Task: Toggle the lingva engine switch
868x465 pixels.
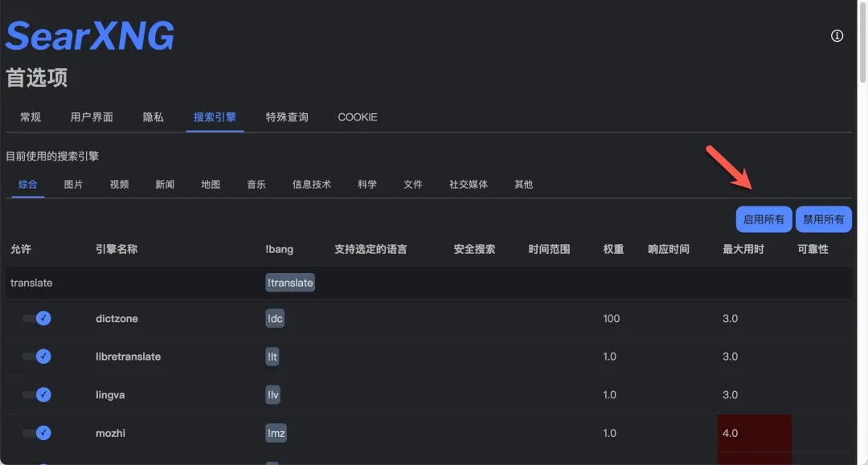Action: 36,395
